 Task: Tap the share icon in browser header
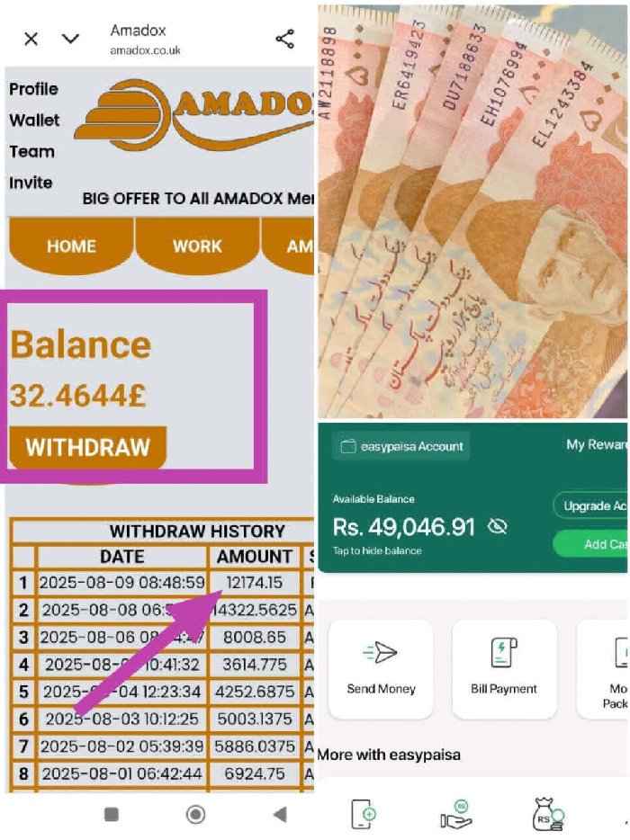pos(284,39)
